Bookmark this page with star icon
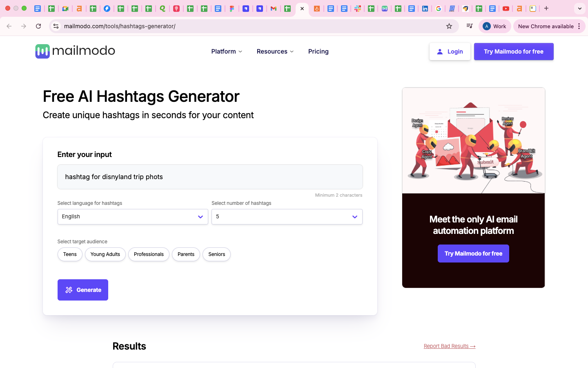This screenshot has width=588, height=368. (449, 26)
